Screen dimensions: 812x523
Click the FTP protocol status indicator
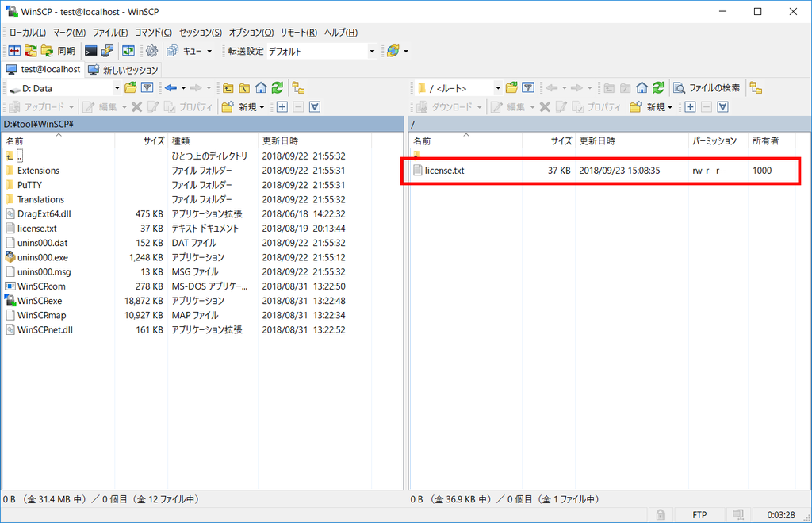pos(699,515)
